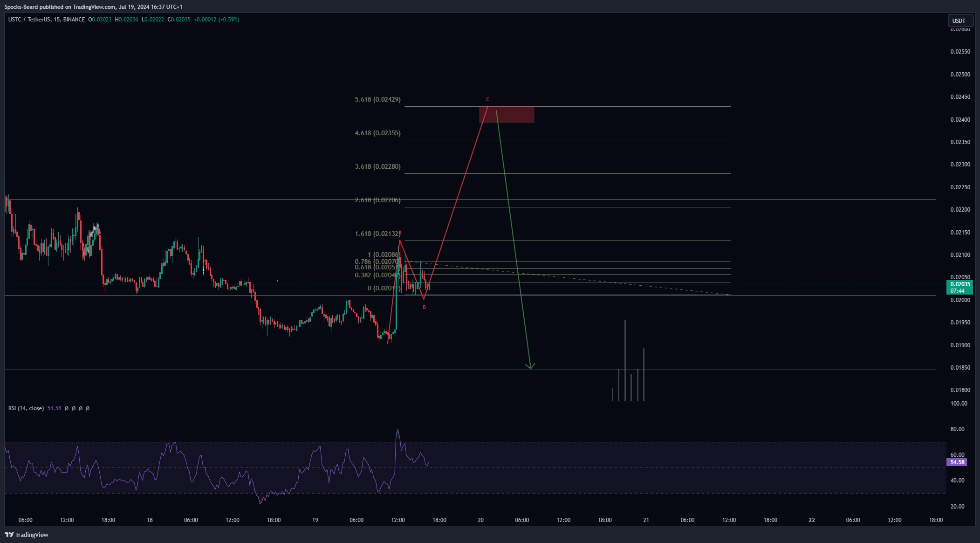Screen dimensions: 980x543
Task: Click the 0.02500 price axis label
Action: click(960, 75)
